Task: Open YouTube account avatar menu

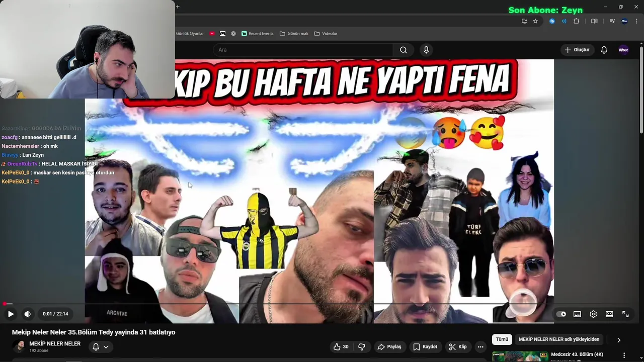Action: (623, 50)
